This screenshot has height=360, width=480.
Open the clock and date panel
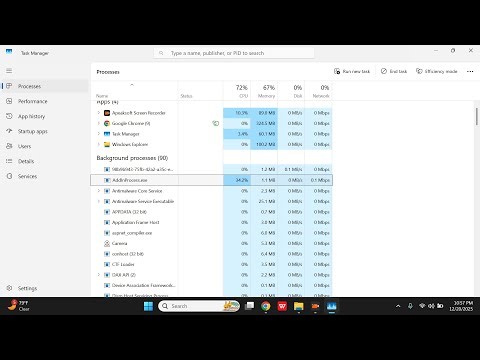(461, 306)
